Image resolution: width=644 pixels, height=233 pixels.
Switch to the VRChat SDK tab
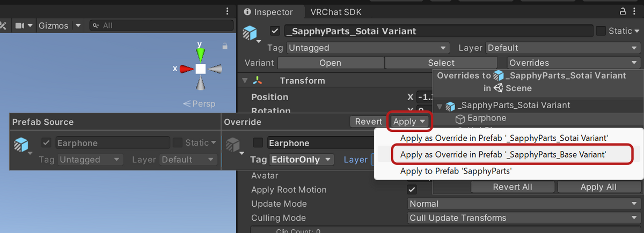[x=335, y=12]
